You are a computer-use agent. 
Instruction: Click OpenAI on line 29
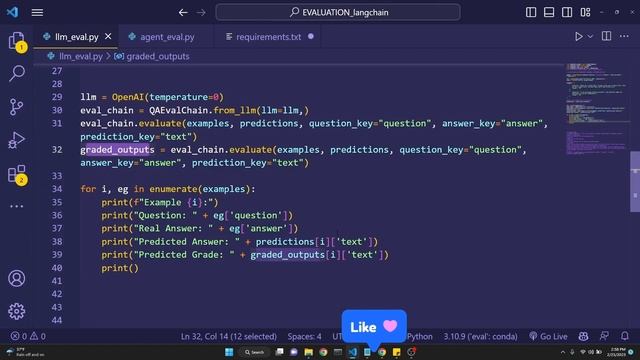click(x=128, y=97)
